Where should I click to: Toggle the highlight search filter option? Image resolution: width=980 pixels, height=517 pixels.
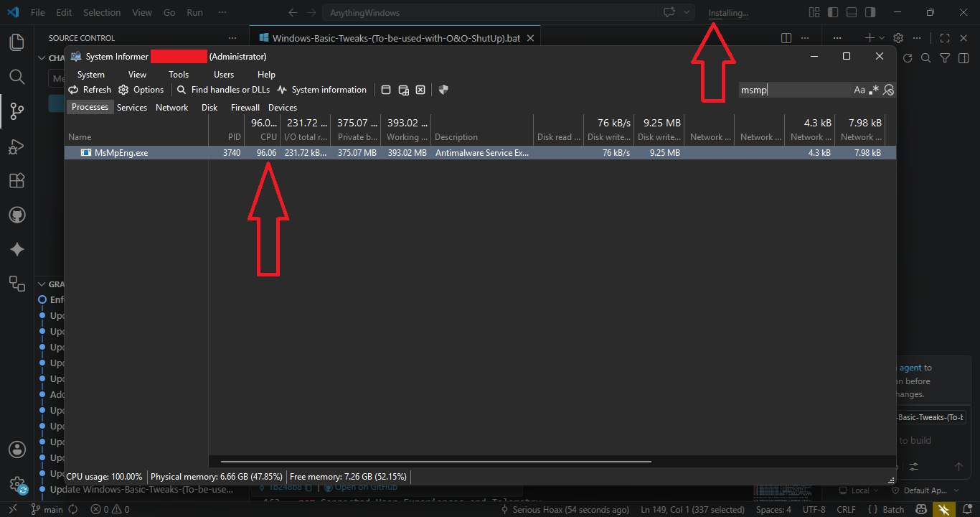click(x=888, y=90)
